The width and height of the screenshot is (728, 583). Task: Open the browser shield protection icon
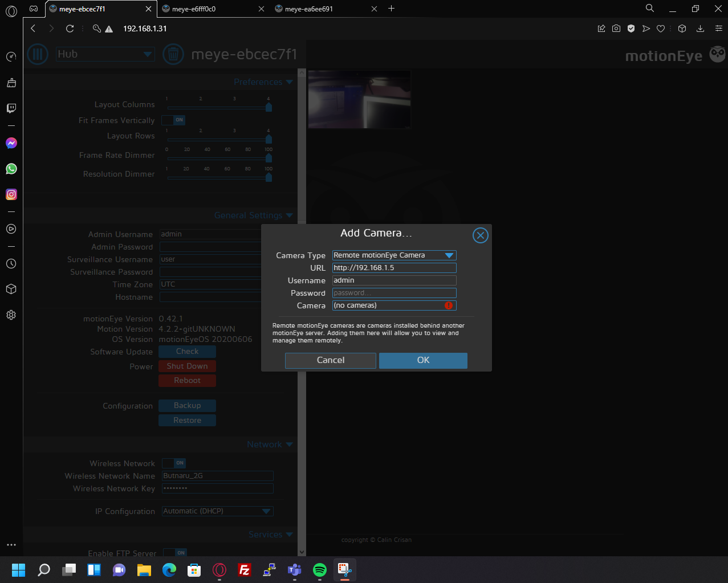[631, 27]
